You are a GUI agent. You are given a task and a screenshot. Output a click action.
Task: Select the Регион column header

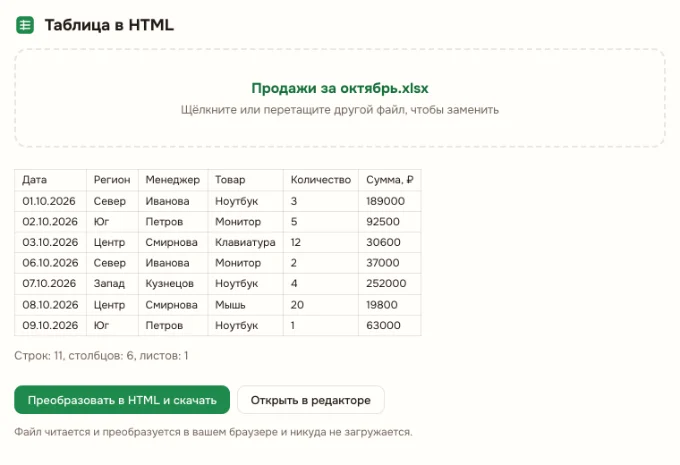point(112,180)
